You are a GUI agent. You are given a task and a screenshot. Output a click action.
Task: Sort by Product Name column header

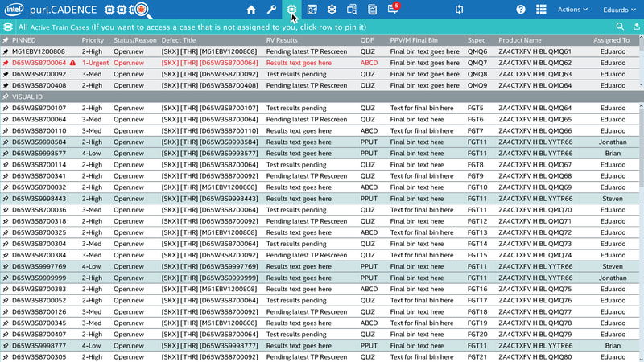520,40
